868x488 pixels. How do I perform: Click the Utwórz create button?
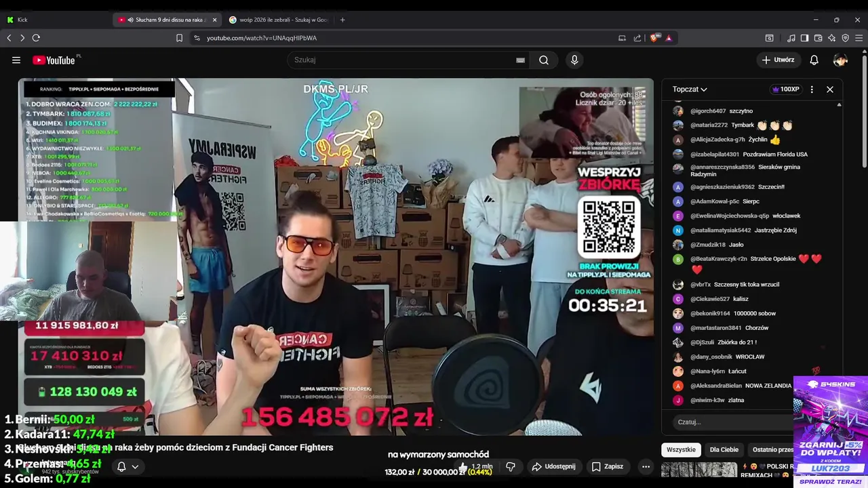(777, 60)
